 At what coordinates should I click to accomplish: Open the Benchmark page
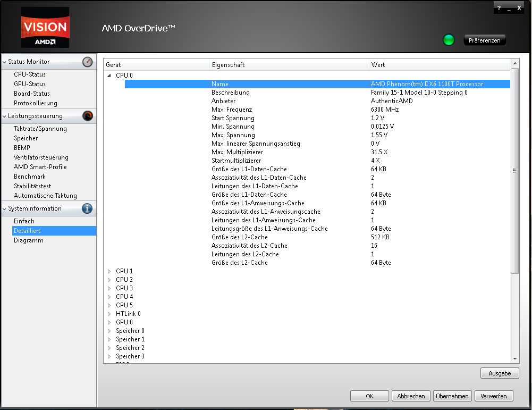[30, 177]
